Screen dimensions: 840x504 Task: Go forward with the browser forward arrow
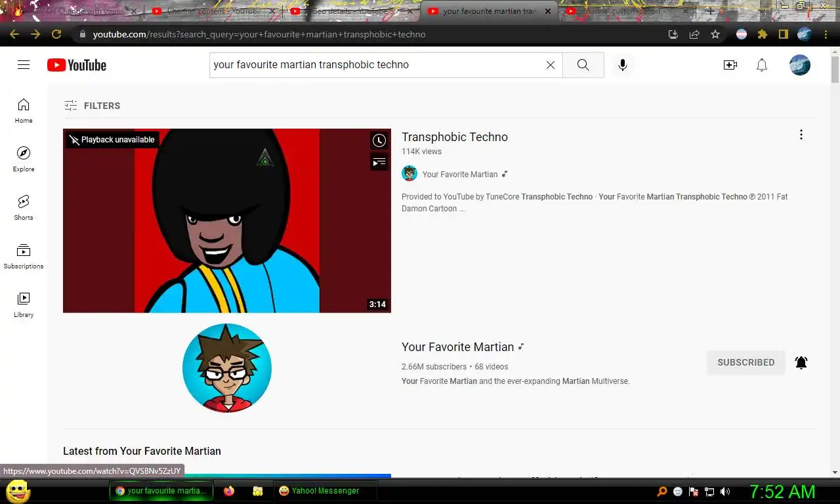point(35,34)
